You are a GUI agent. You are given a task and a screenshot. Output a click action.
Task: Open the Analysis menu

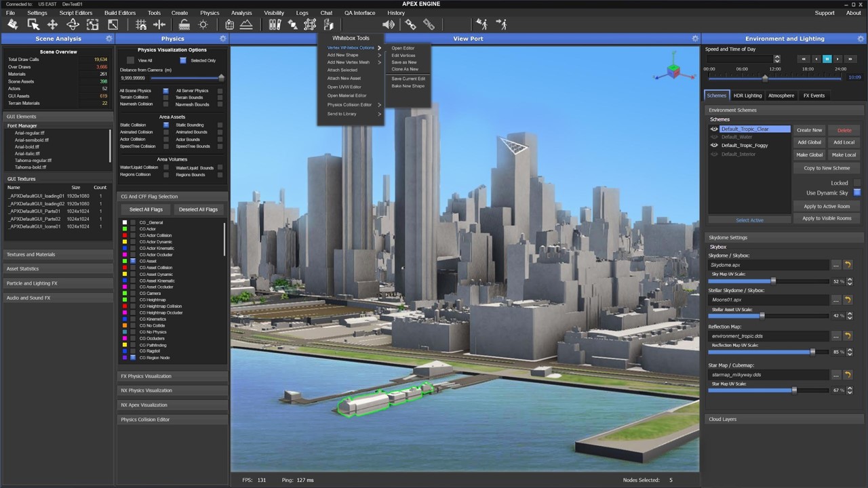pyautogui.click(x=241, y=13)
